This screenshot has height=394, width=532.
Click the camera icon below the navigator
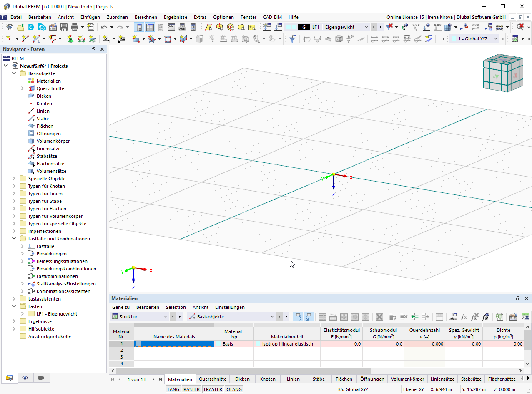click(40, 378)
